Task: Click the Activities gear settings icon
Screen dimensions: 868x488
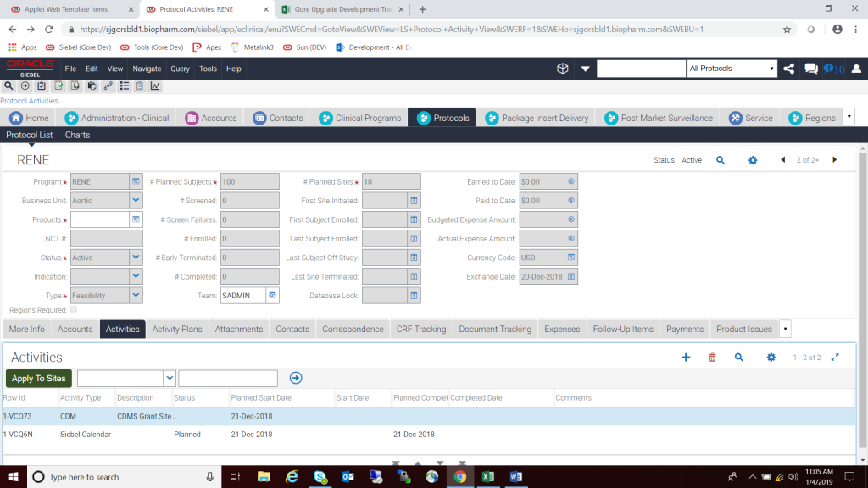Action: (771, 357)
